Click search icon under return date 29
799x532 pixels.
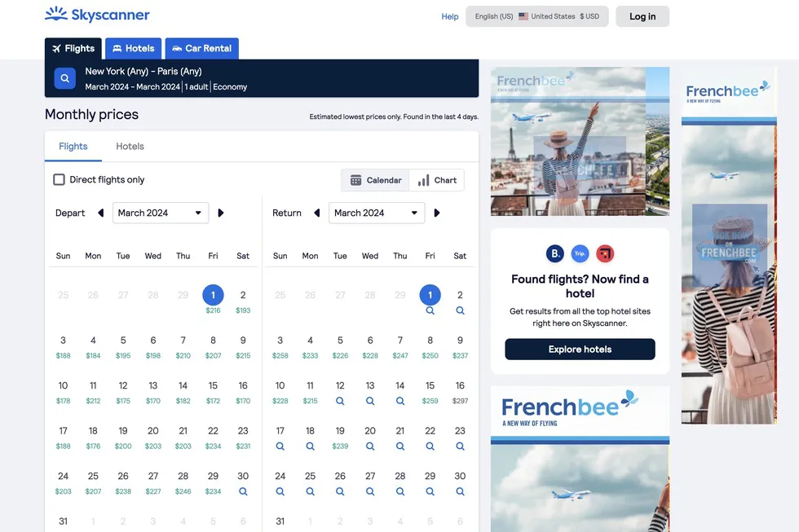tap(430, 492)
